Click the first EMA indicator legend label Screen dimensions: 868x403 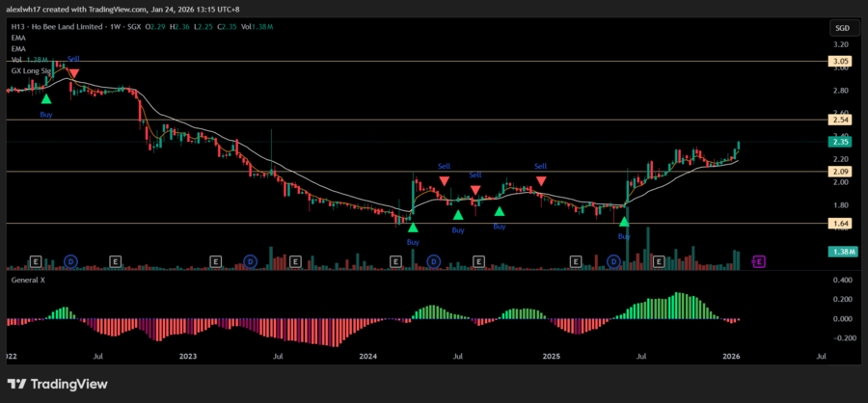[18, 38]
